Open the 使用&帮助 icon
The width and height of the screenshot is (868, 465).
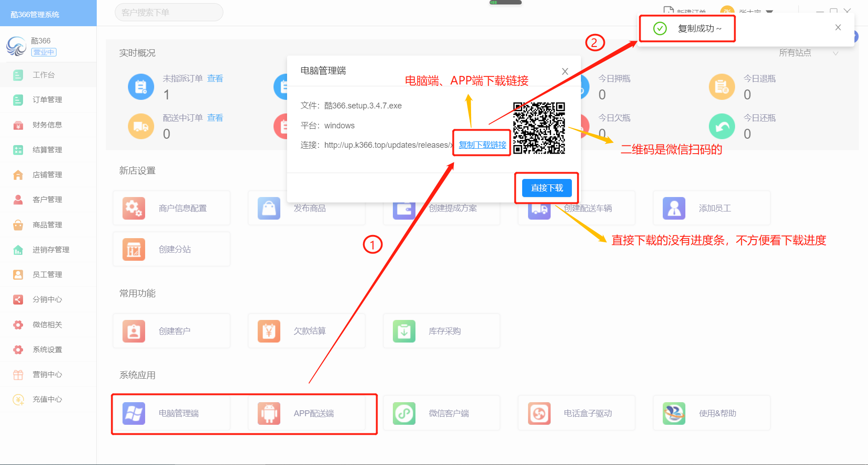(674, 413)
